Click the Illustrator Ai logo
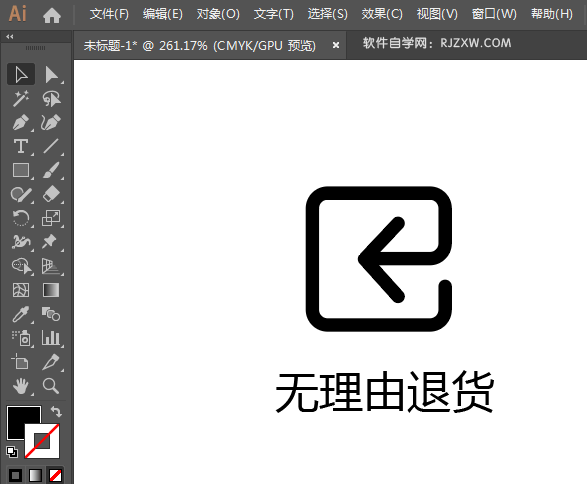 click(x=18, y=14)
